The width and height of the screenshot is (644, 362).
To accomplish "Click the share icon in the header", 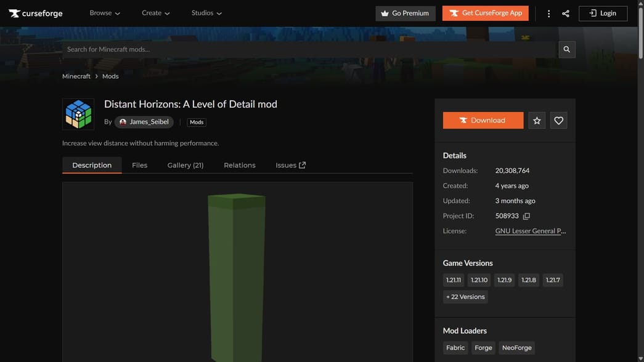I will 565,12.
